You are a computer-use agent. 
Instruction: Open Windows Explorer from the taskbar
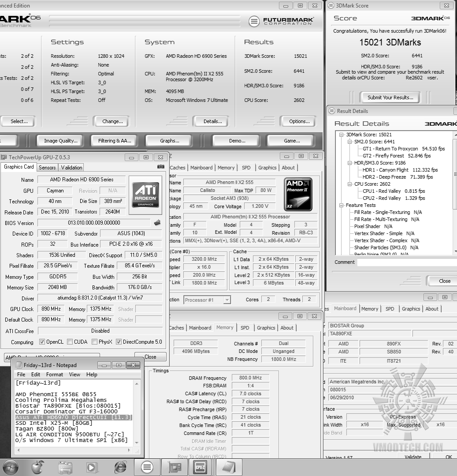coord(65,467)
